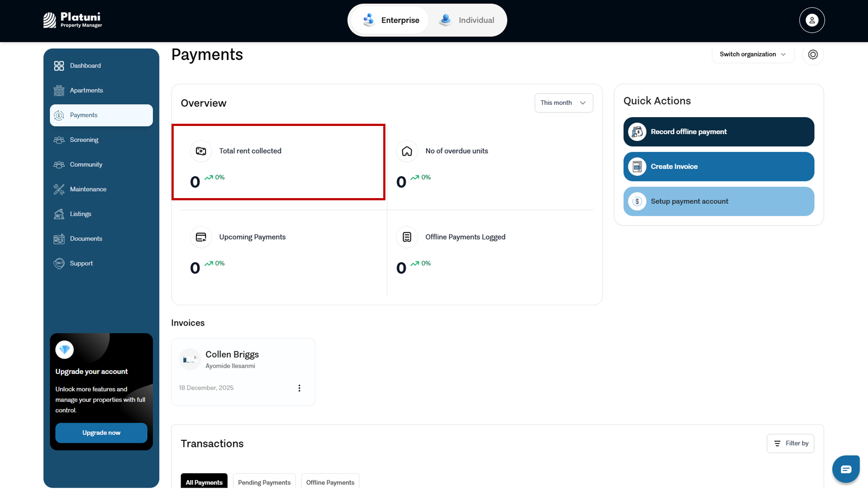Click the Transactions section heading
This screenshot has height=492, width=868.
click(x=212, y=443)
